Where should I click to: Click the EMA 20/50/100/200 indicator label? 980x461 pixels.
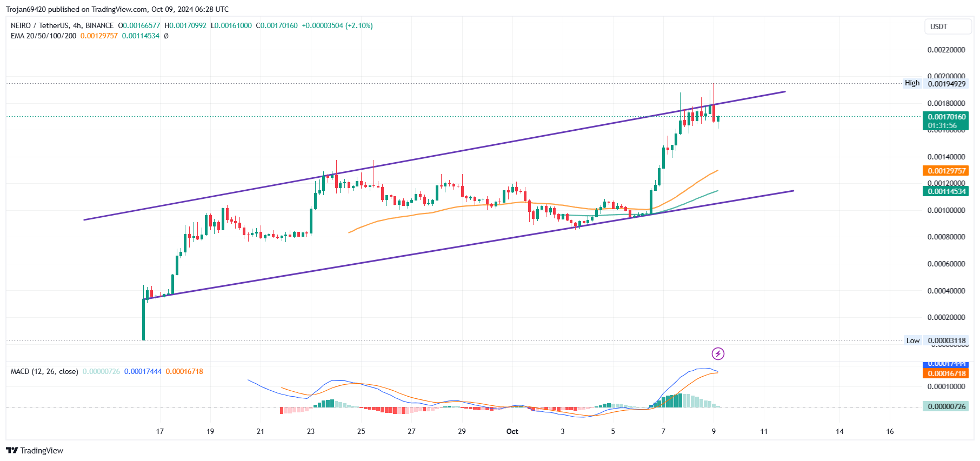click(43, 36)
